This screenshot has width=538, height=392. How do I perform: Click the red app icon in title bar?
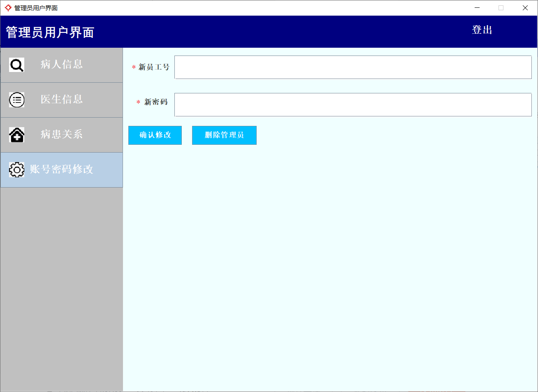tap(8, 8)
